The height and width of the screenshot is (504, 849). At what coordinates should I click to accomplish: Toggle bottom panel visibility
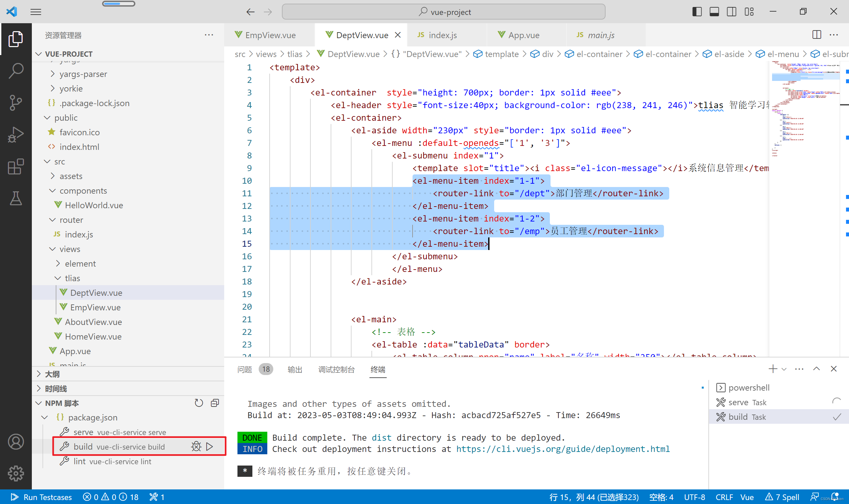tap(714, 12)
